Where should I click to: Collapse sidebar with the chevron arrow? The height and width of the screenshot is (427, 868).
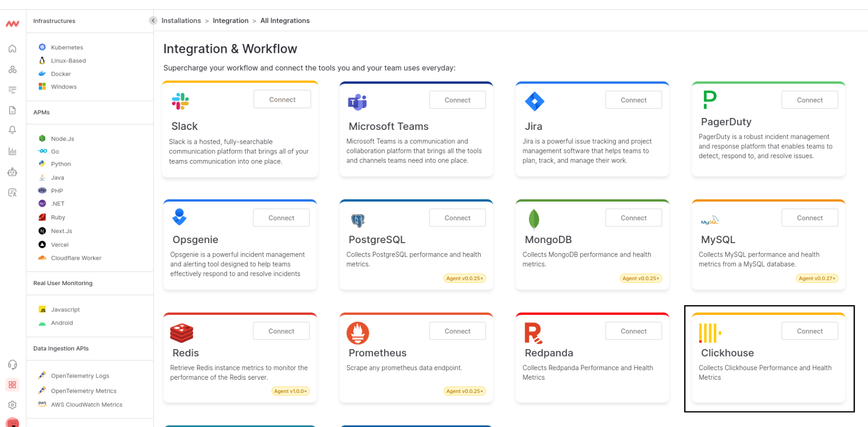click(153, 21)
